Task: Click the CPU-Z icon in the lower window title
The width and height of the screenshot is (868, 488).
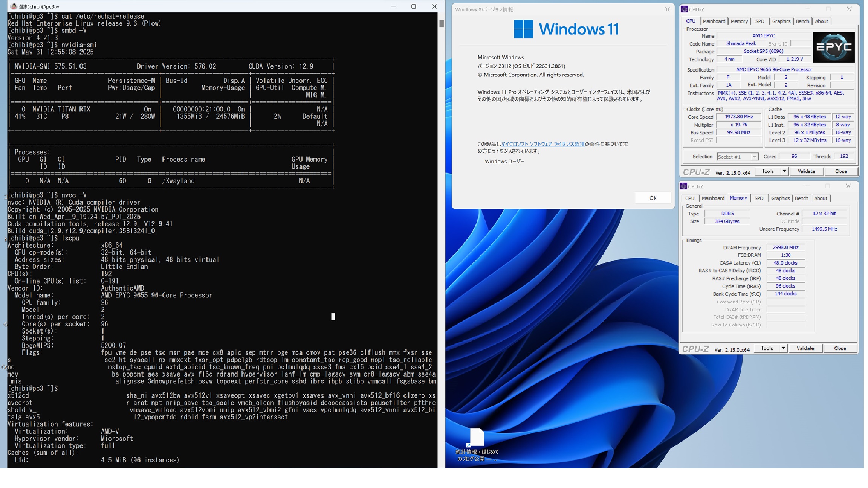Action: 683,186
